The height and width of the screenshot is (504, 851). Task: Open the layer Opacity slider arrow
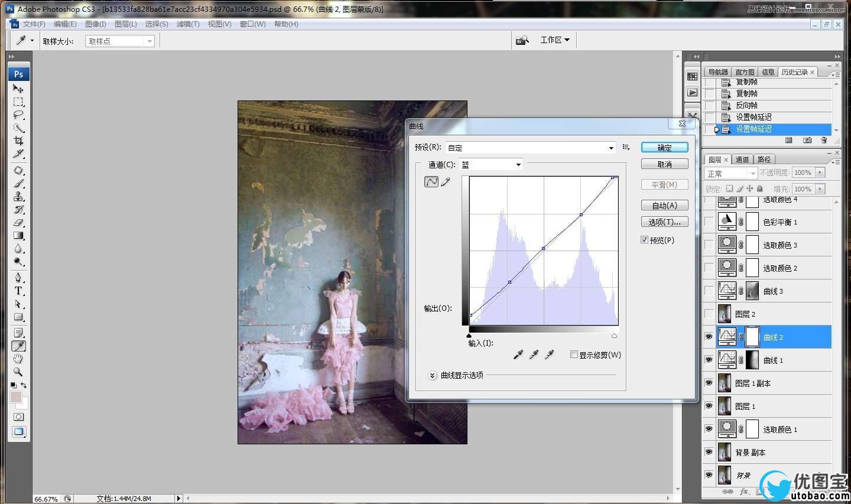pos(819,173)
